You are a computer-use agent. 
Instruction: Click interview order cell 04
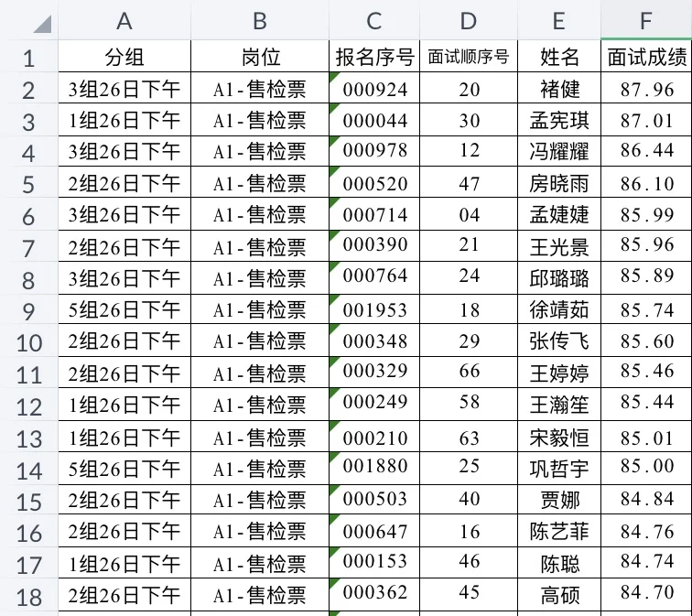pyautogui.click(x=469, y=213)
